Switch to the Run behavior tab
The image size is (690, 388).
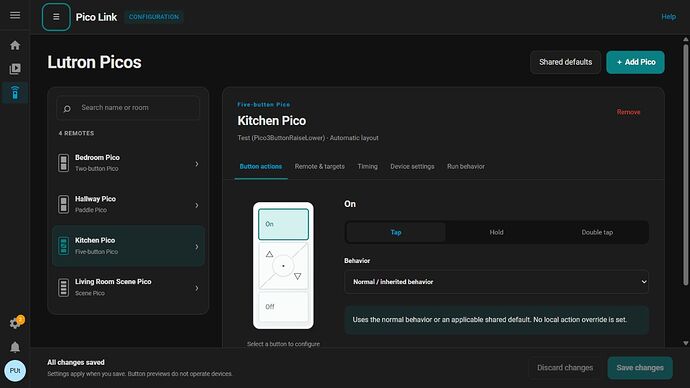[466, 166]
